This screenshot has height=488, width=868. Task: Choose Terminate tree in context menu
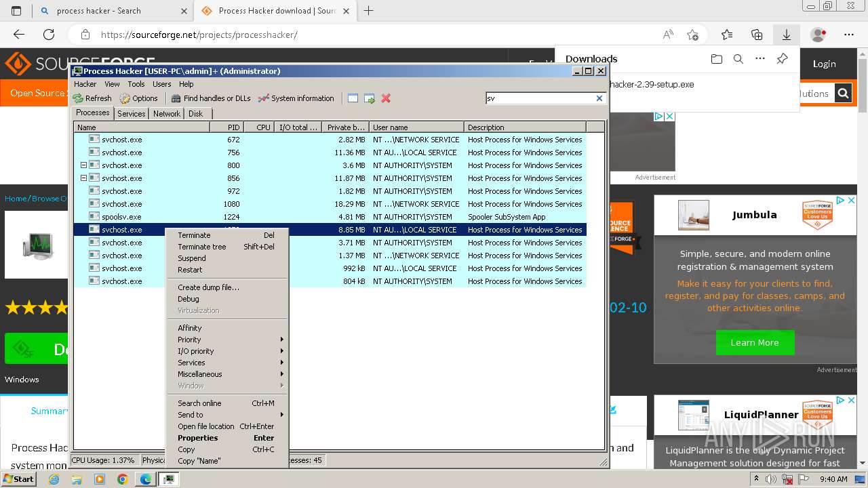[227, 247]
